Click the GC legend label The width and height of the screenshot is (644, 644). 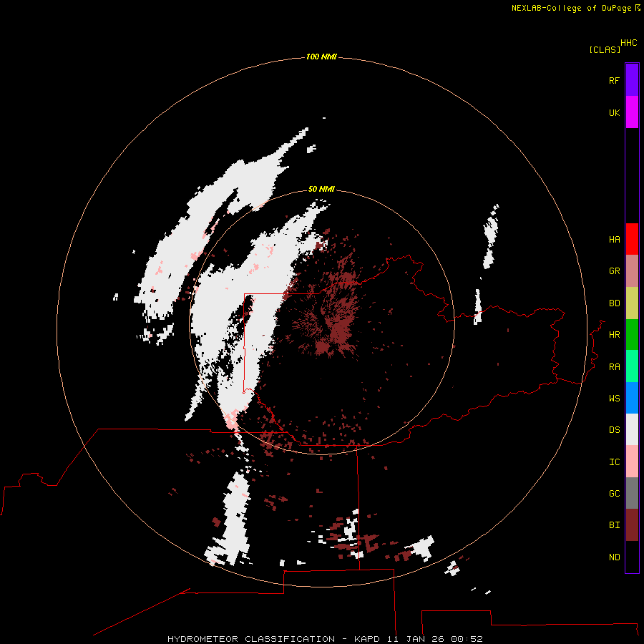[614, 493]
